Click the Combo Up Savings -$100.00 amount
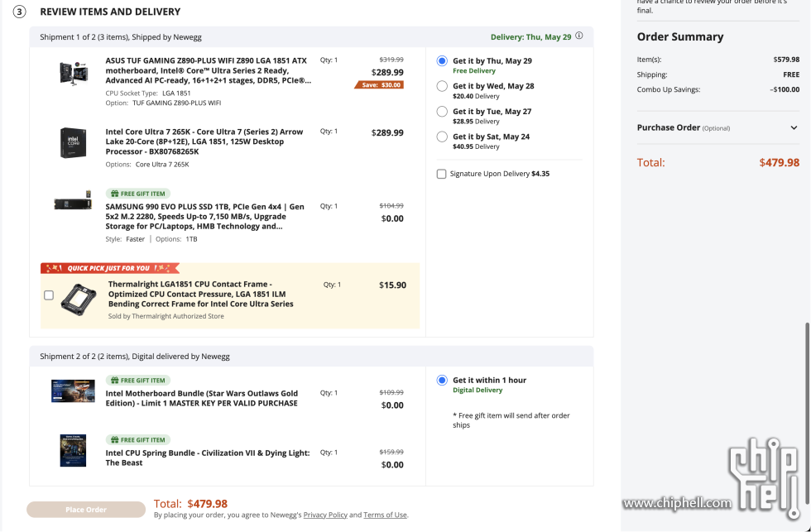This screenshot has width=811, height=532. point(785,89)
